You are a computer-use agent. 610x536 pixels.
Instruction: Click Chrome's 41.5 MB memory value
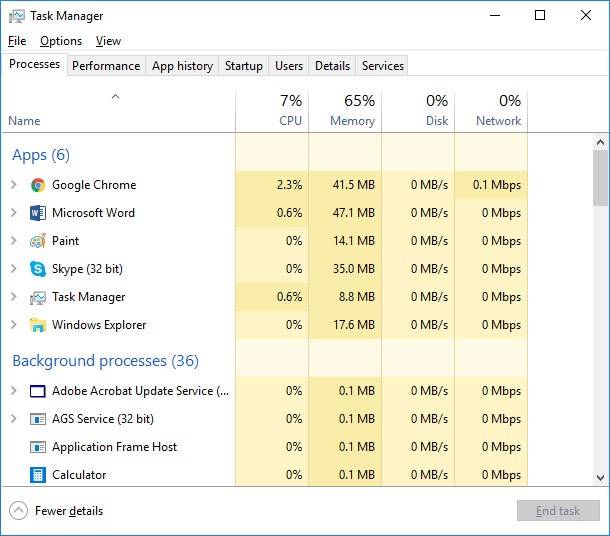click(x=354, y=185)
